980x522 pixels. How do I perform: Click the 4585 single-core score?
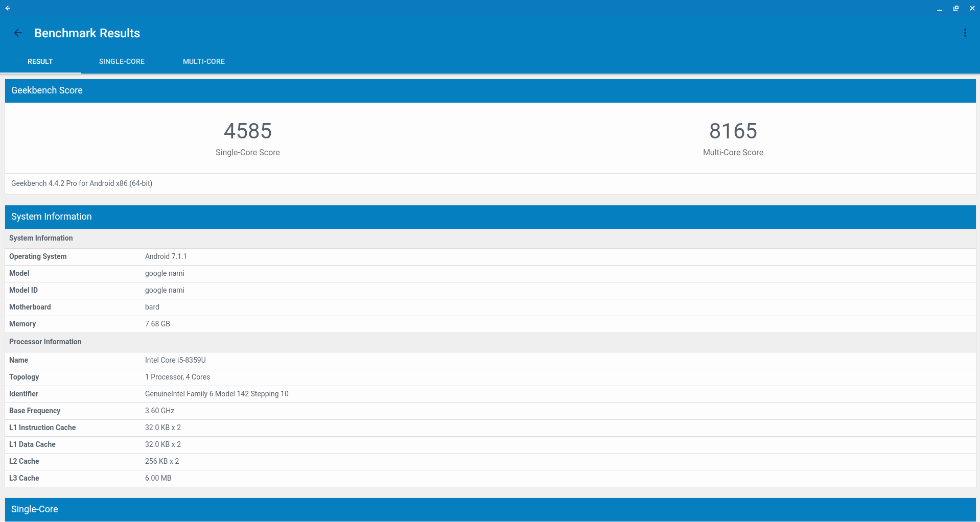247,131
